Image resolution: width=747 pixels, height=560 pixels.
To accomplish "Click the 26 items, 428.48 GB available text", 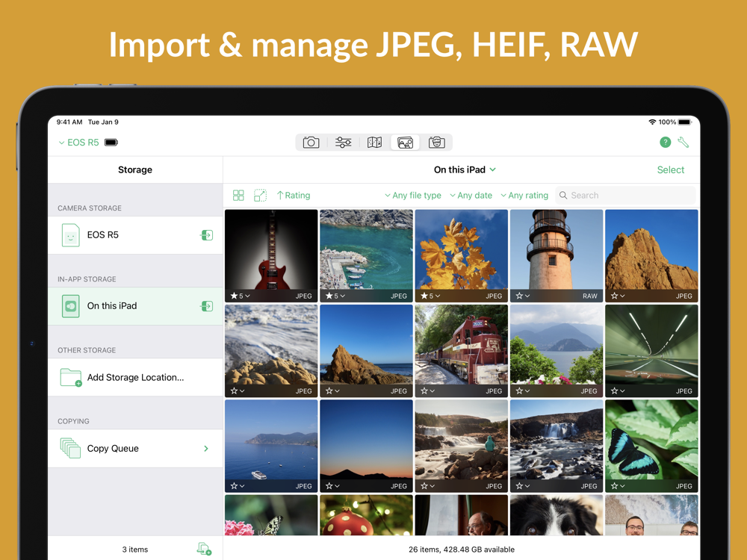I will (x=461, y=550).
